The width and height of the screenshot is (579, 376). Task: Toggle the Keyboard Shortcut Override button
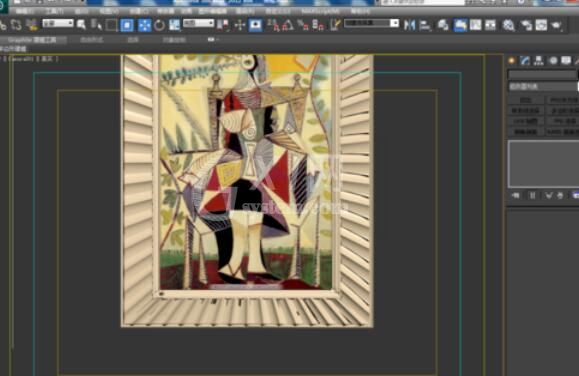click(255, 25)
